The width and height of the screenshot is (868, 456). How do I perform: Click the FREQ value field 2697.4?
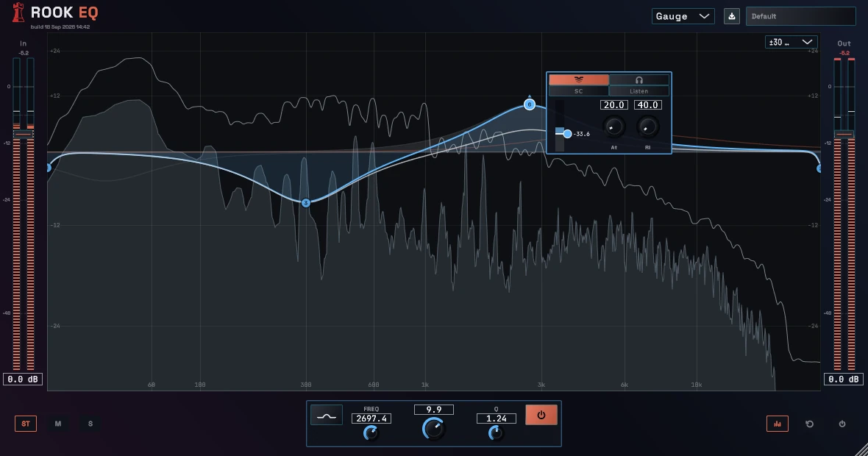pos(371,418)
